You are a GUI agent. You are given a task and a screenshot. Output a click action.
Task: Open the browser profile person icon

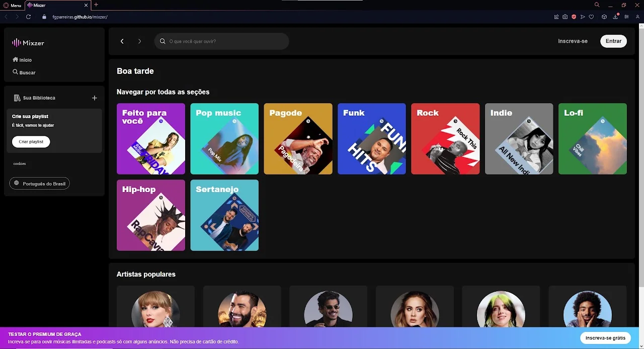click(637, 17)
